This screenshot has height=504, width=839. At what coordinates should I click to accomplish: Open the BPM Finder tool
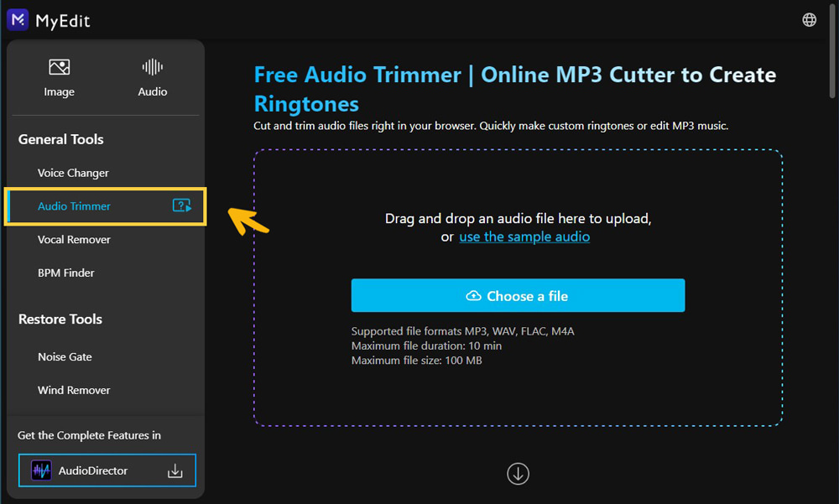(x=65, y=273)
